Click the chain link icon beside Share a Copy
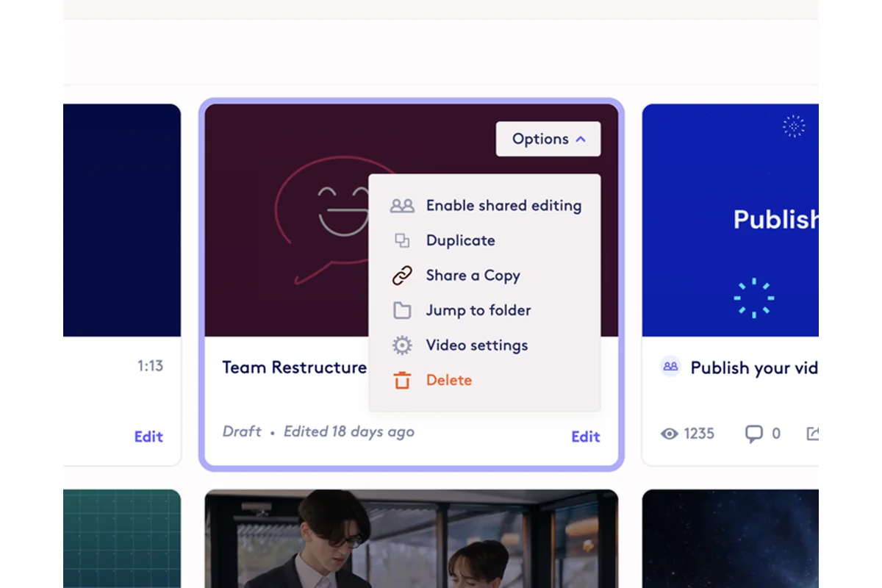882x588 pixels. [x=401, y=276]
